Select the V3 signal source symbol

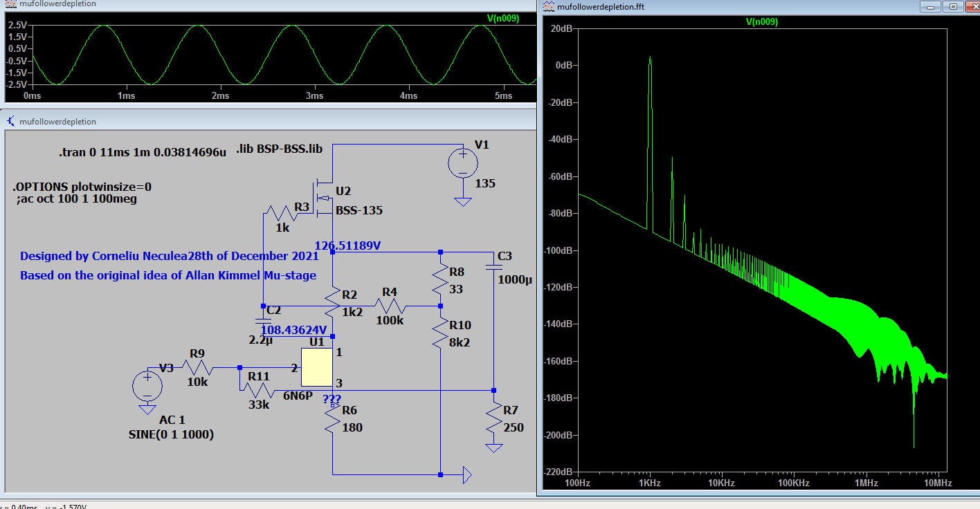pyautogui.click(x=147, y=385)
